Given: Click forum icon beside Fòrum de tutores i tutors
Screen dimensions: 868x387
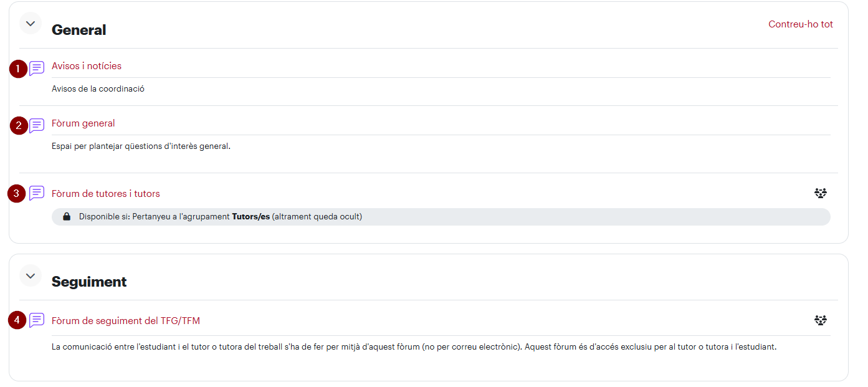Looking at the screenshot, I should coord(37,193).
